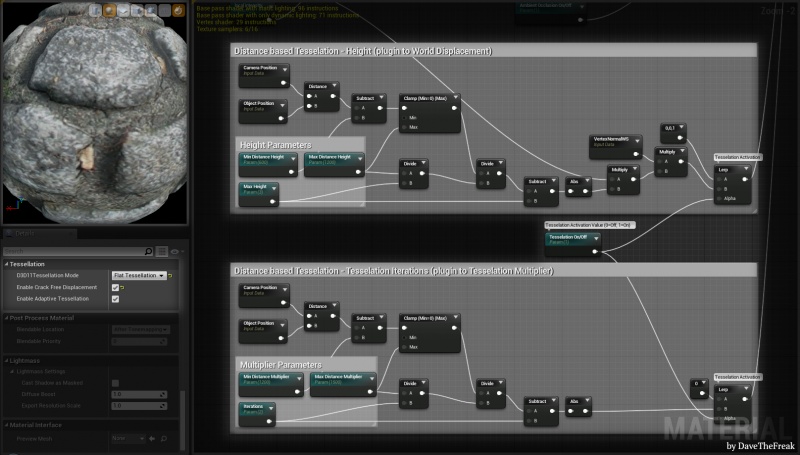Open the Preview Mesh None dropdown

coord(128,438)
